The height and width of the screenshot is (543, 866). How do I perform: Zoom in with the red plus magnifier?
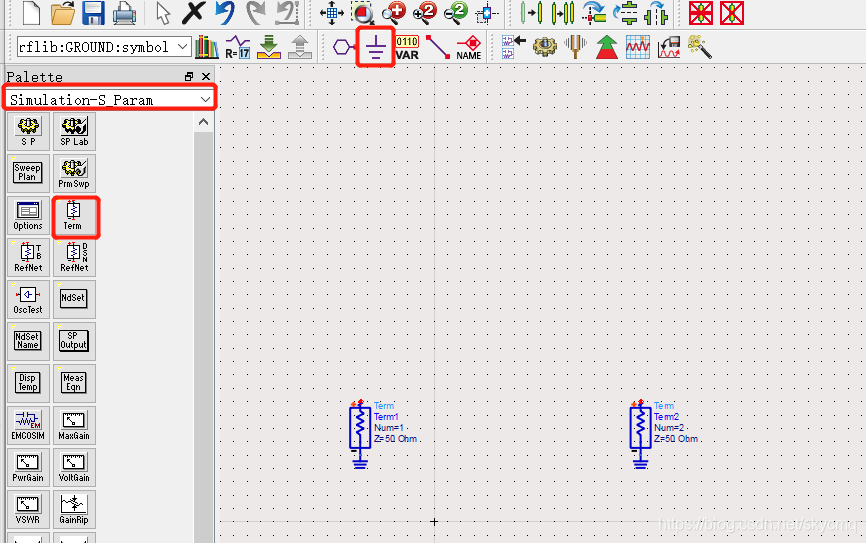[394, 13]
